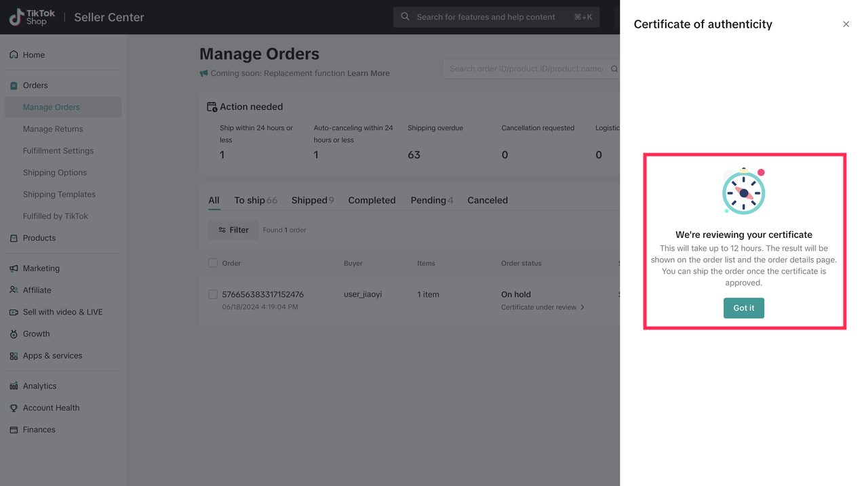This screenshot has width=868, height=486.
Task: Collapse the Orders menu section
Action: tap(35, 85)
